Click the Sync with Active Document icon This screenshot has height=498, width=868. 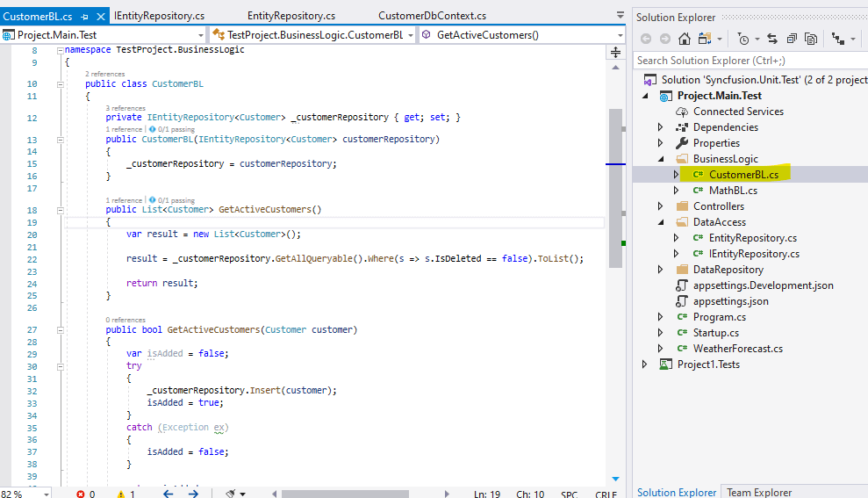click(772, 39)
